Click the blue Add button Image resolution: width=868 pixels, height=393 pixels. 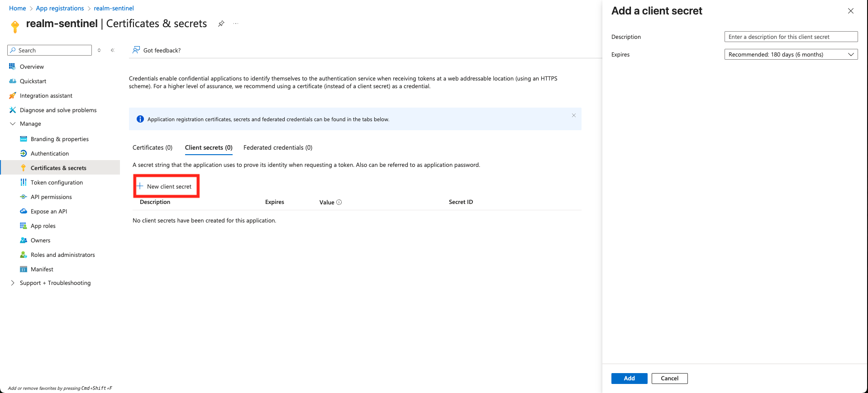[629, 378]
